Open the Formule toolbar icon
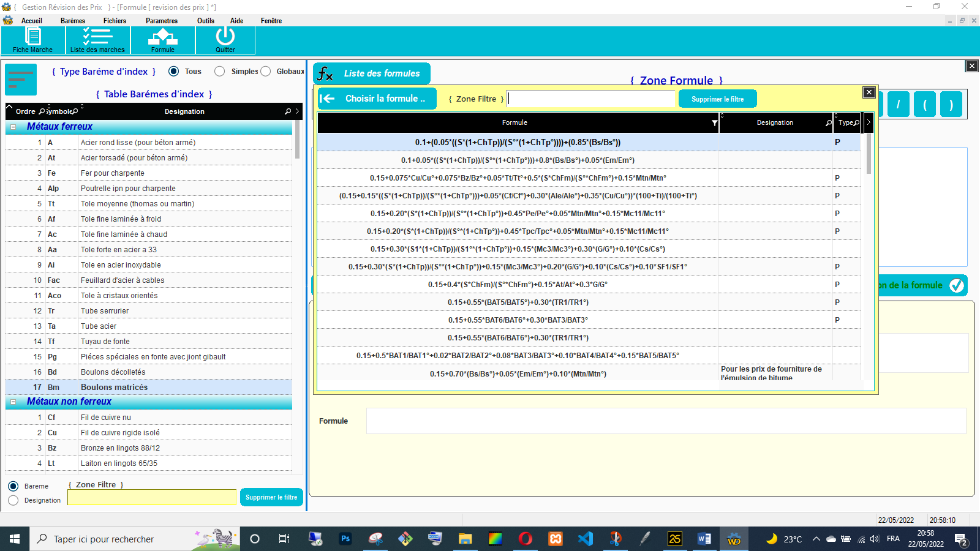This screenshot has width=980, height=551. point(163,37)
